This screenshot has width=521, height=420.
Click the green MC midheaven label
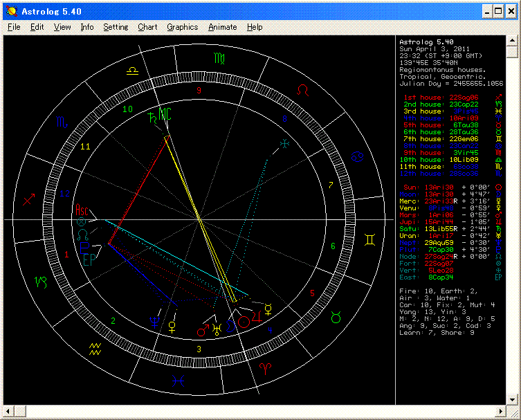tap(165, 114)
